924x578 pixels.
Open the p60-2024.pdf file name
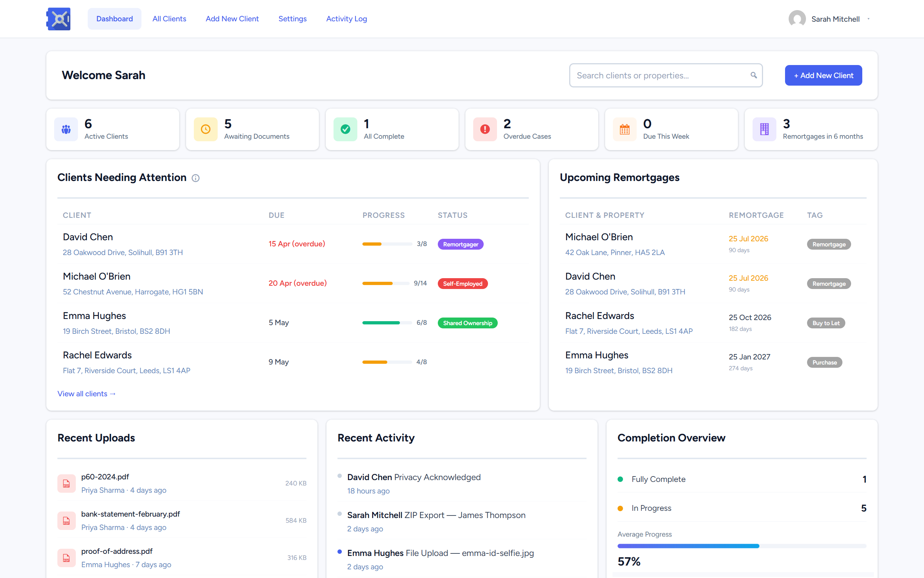point(105,477)
